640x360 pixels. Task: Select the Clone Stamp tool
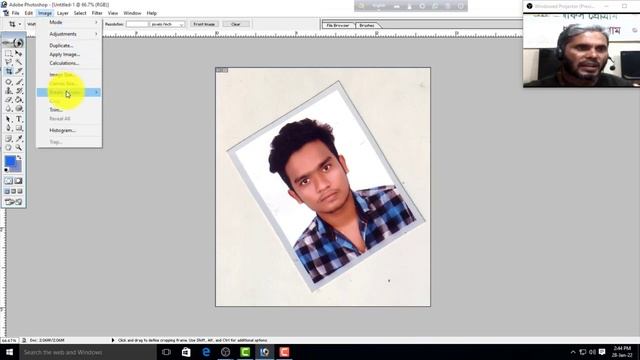click(x=9, y=91)
